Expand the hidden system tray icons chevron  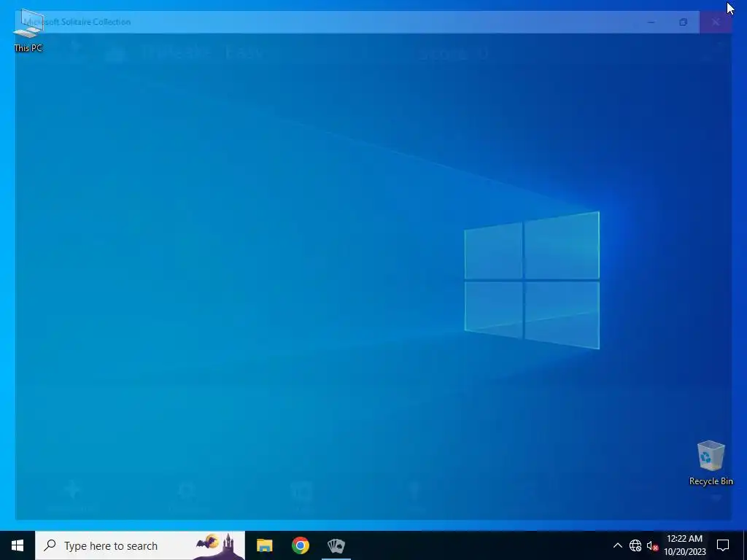[x=617, y=545]
